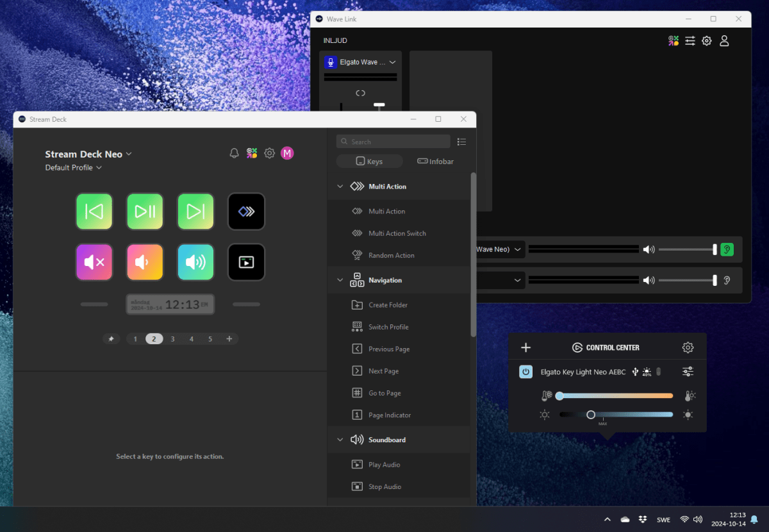Switch to page 3 of the Stream Deck

point(172,338)
